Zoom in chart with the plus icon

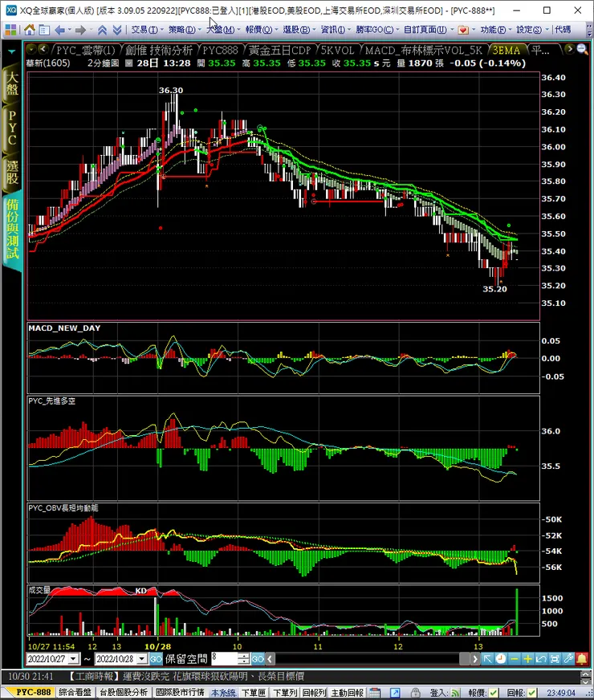coord(527,658)
